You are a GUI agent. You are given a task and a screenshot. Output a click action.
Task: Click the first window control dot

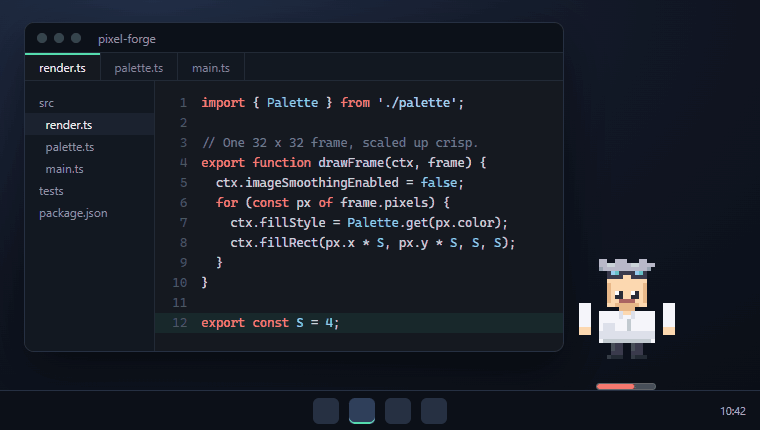(x=42, y=38)
